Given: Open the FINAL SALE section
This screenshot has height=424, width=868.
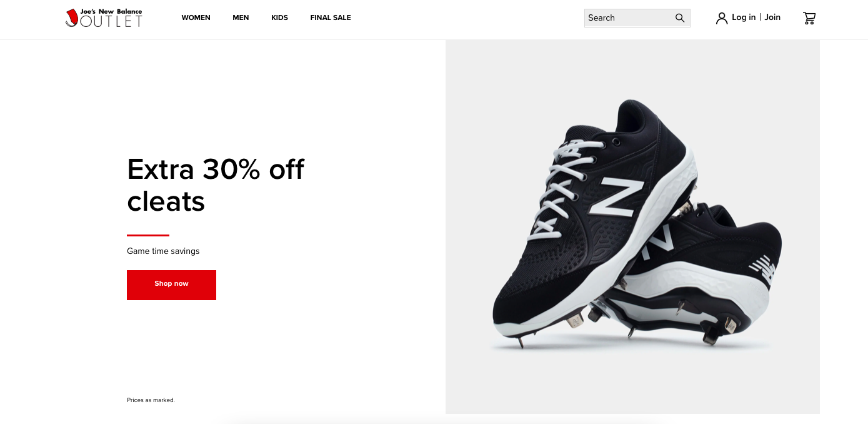Looking at the screenshot, I should (330, 18).
